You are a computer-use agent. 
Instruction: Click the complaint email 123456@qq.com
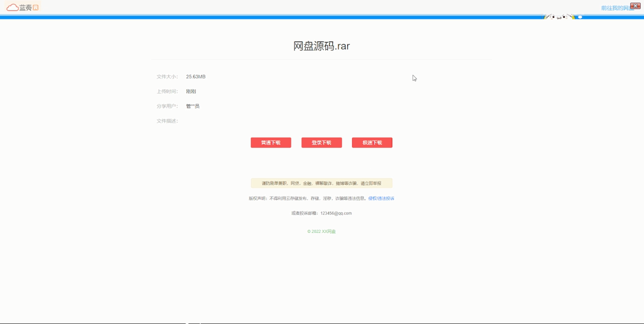pyautogui.click(x=336, y=213)
